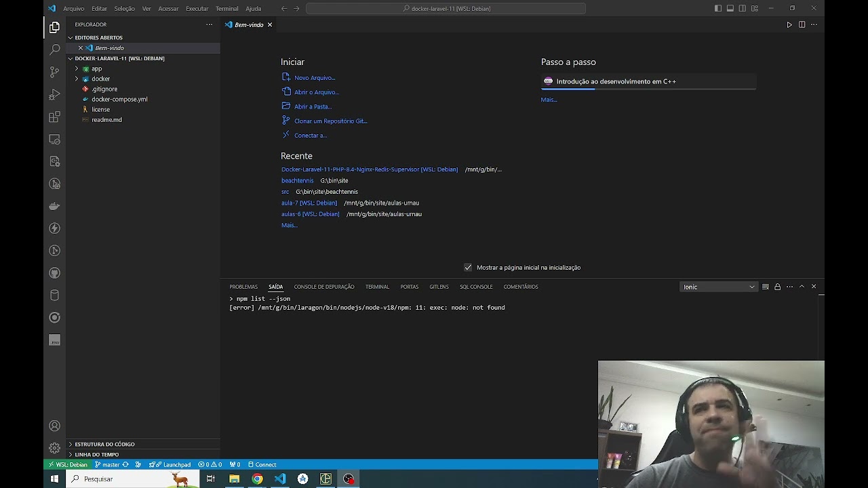Open the Accounts menu in the activity bar
The height and width of the screenshot is (488, 868).
[x=55, y=426]
